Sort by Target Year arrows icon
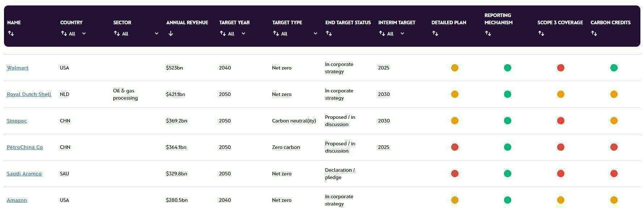This screenshot has width=644, height=208. [223, 33]
